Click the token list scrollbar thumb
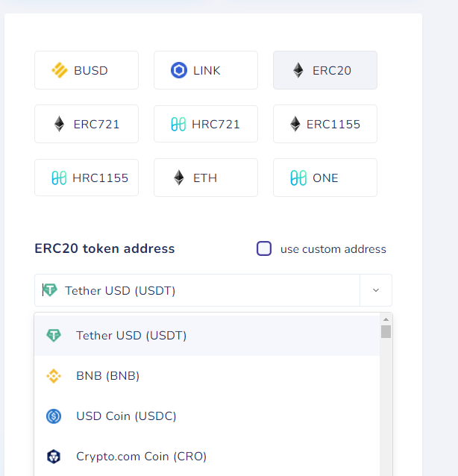 [386, 332]
